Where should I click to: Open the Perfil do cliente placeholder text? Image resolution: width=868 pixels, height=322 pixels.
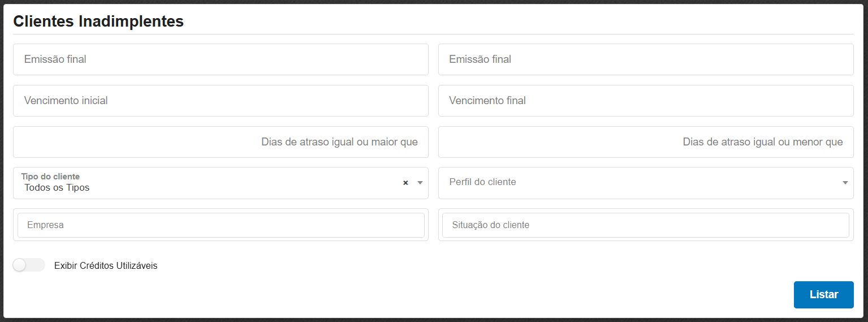[x=482, y=182]
